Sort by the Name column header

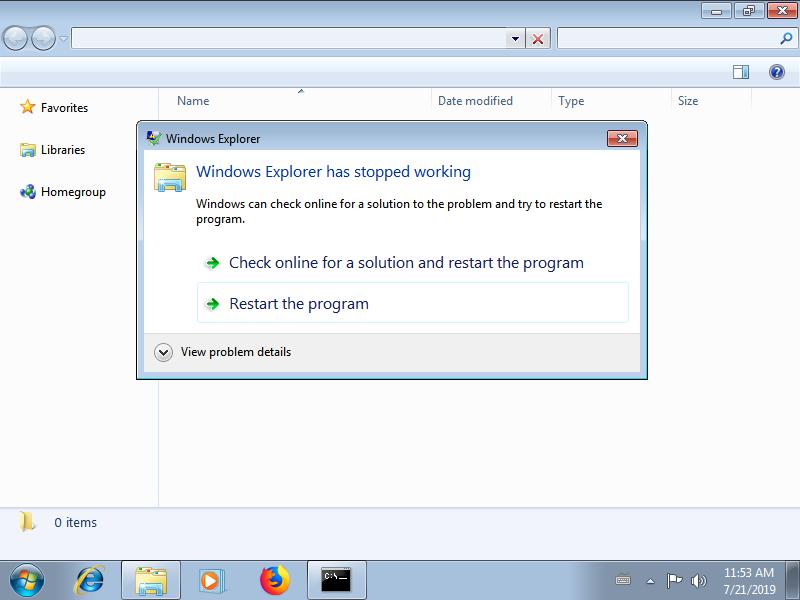tap(295, 101)
